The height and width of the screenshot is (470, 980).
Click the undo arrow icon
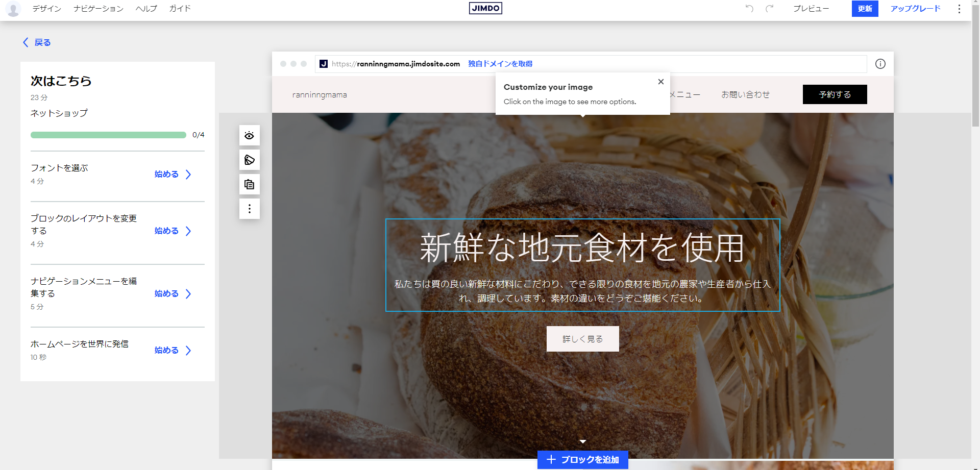point(749,8)
